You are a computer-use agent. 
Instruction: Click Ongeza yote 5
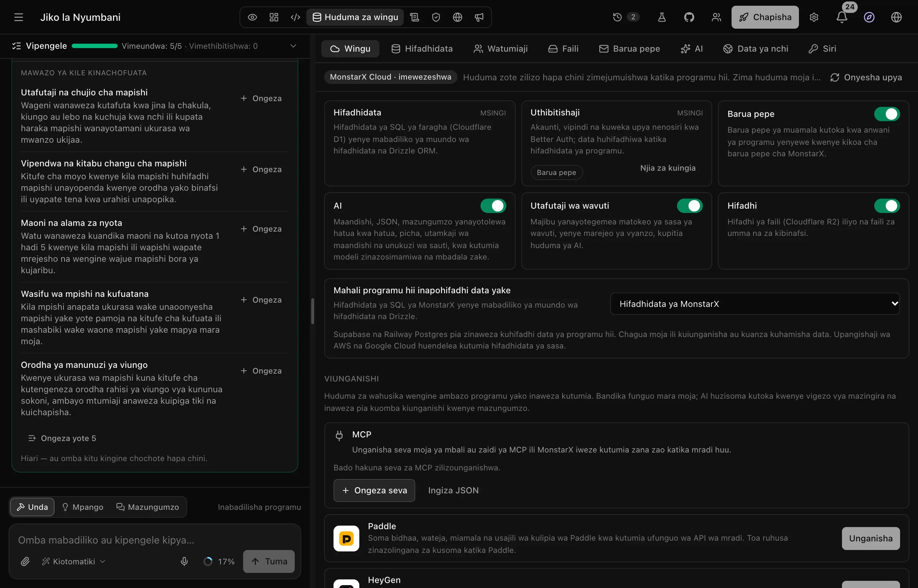point(63,438)
